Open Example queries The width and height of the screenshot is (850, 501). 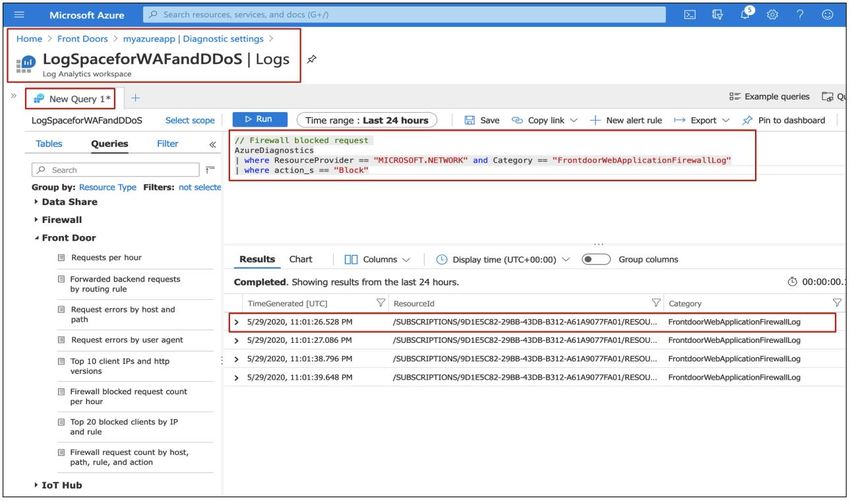(769, 97)
